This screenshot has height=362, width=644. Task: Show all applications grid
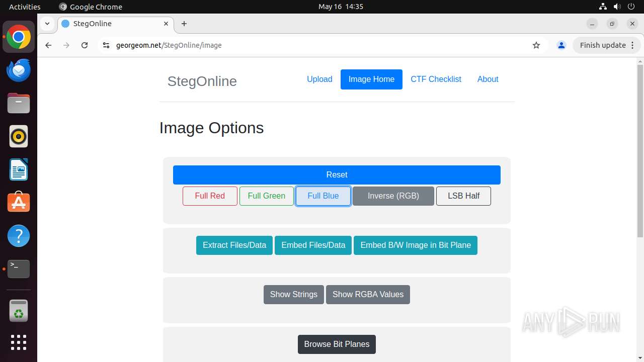tap(19, 342)
